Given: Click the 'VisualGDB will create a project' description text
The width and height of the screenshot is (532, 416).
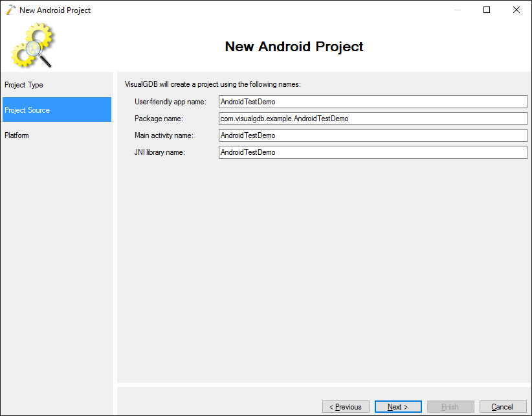Looking at the screenshot, I should [213, 84].
